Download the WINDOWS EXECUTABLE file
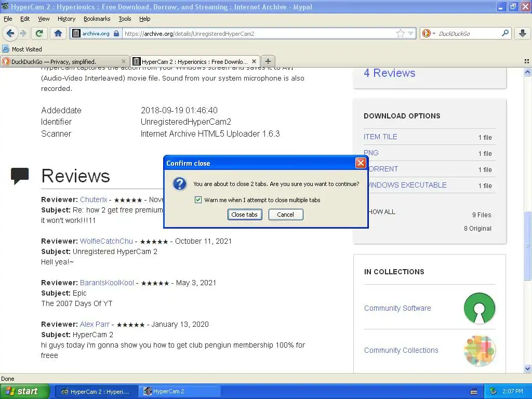Image resolution: width=532 pixels, height=399 pixels. tap(407, 185)
